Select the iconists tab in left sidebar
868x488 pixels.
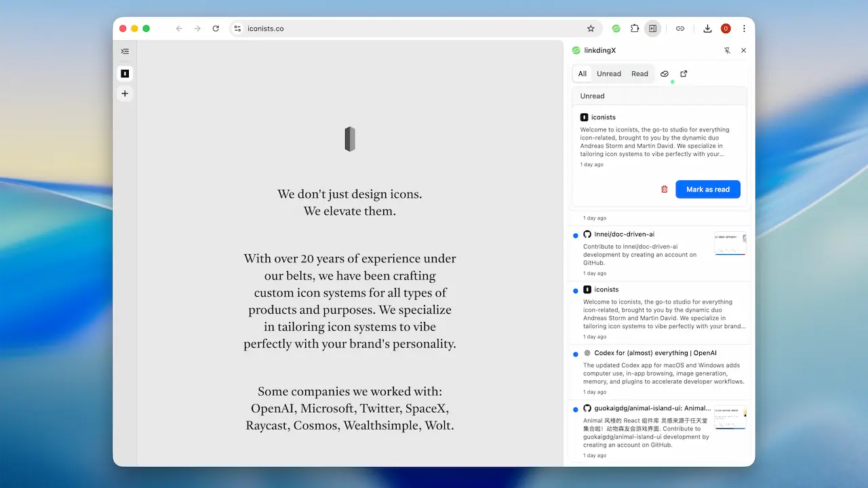125,73
